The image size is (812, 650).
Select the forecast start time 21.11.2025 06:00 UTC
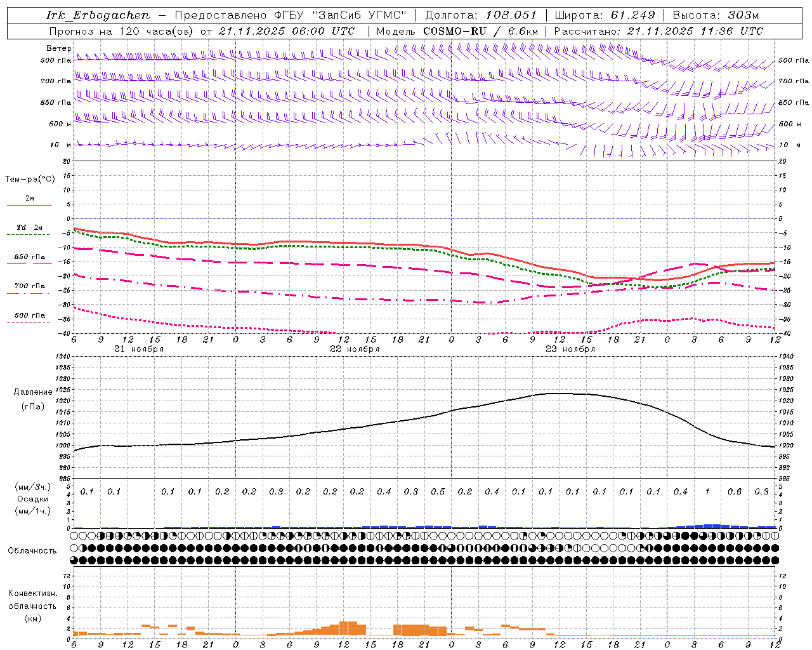point(287,31)
